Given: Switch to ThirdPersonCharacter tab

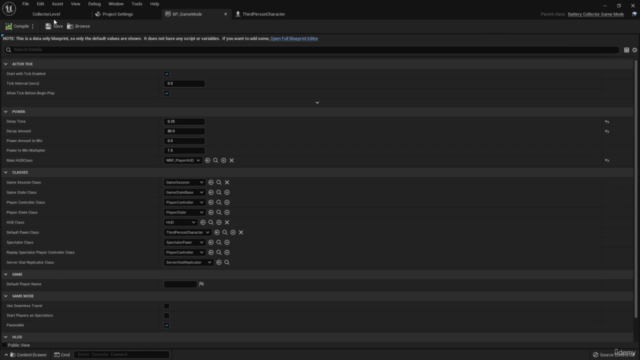Looking at the screenshot, I should 264,14.
